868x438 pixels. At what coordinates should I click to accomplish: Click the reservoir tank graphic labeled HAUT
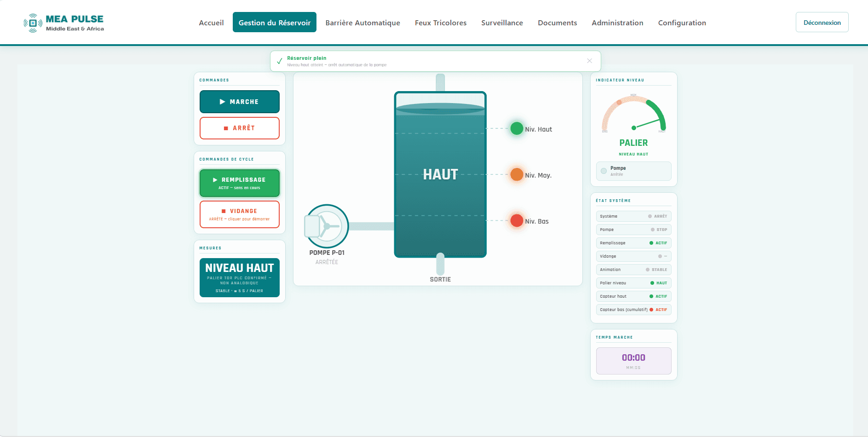[x=440, y=174]
